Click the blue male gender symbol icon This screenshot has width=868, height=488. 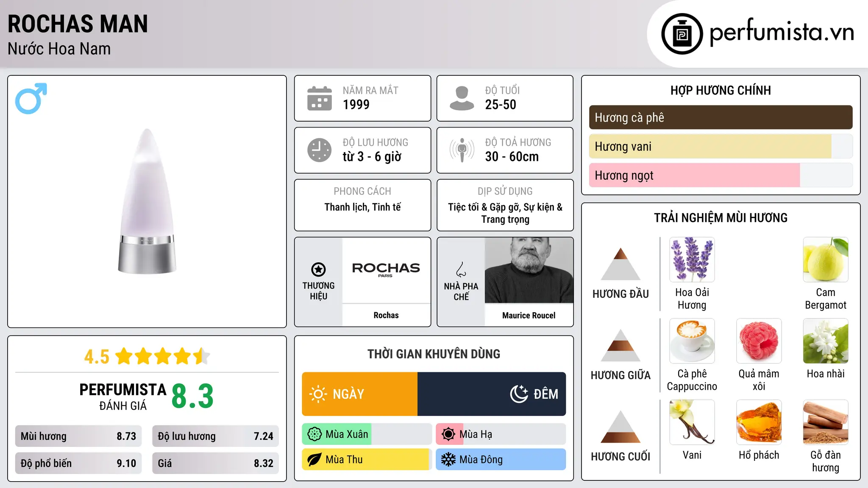click(31, 98)
